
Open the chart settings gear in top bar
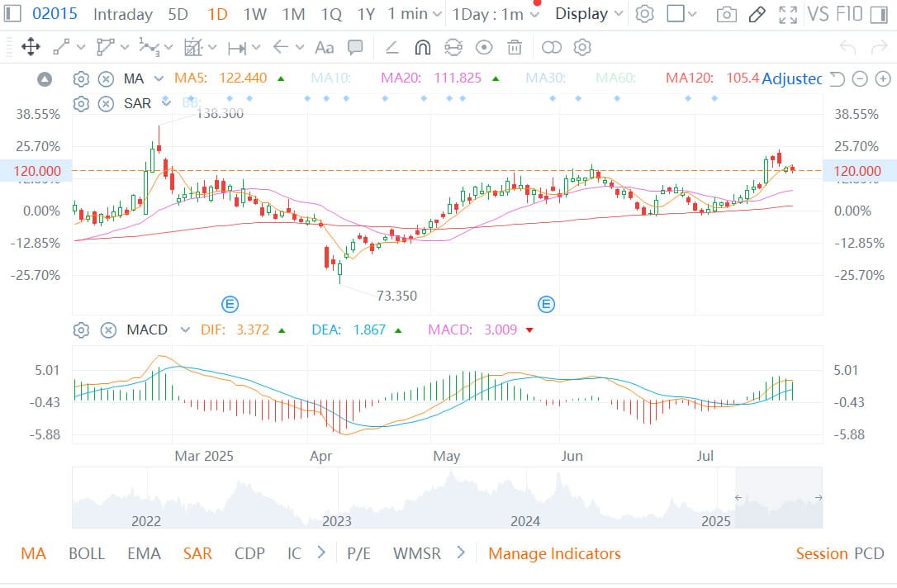(x=645, y=14)
